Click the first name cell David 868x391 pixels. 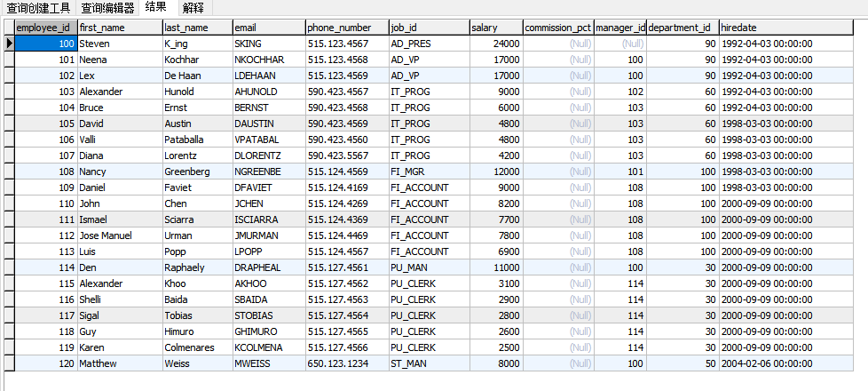click(x=120, y=124)
